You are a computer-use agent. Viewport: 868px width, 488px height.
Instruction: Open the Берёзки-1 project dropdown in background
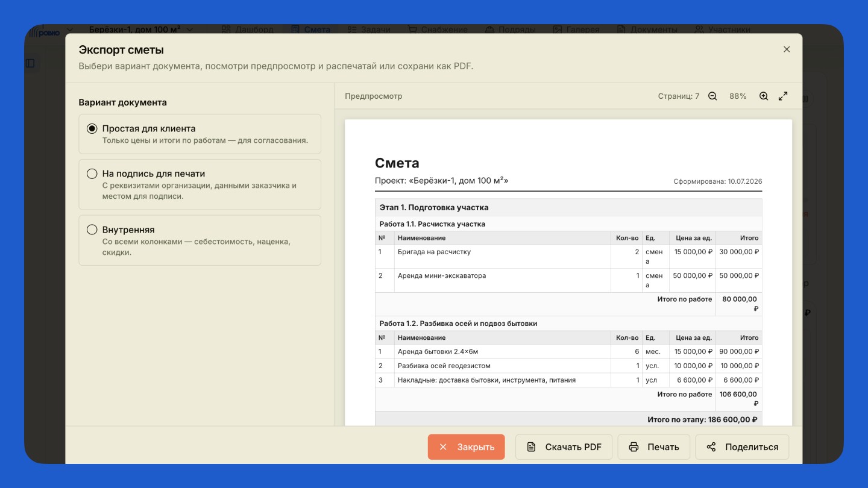(141, 29)
